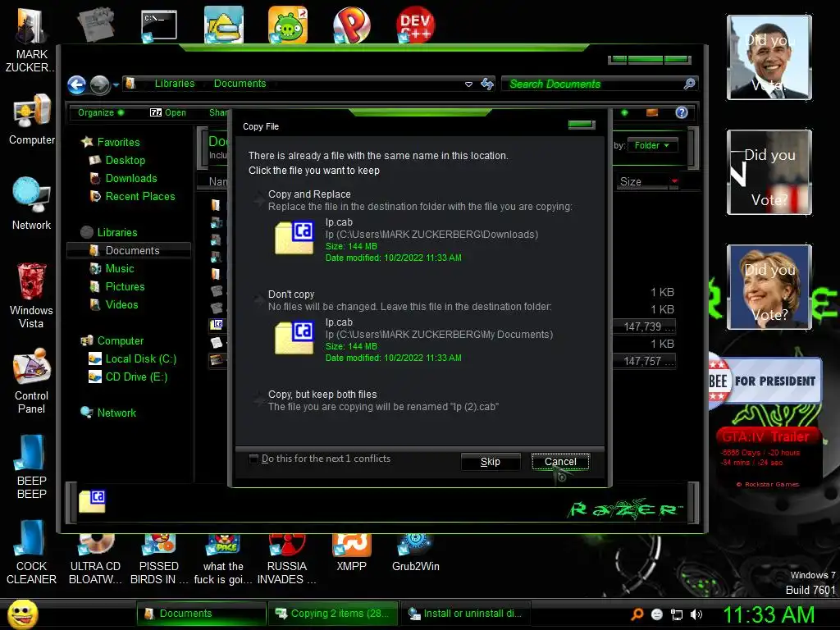Image resolution: width=840 pixels, height=630 pixels.
Task: Click the Hillary 'Did you Vote?' gadget
Action: [x=769, y=286]
